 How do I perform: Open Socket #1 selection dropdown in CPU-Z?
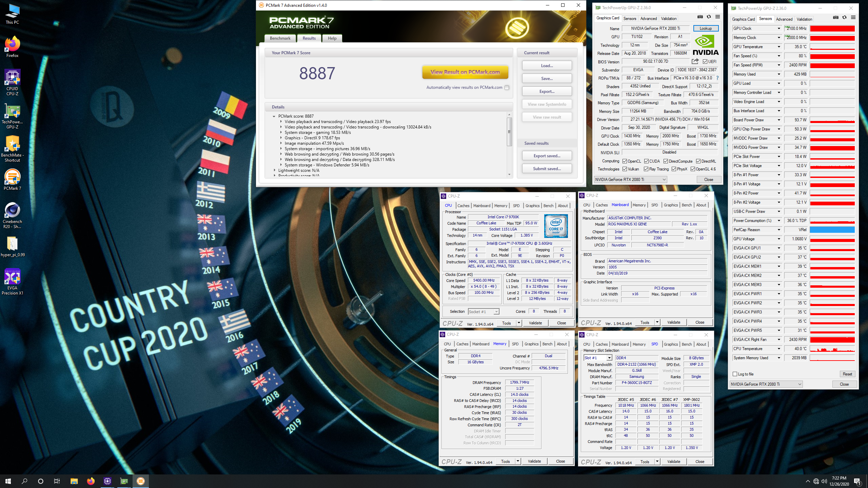click(x=484, y=311)
